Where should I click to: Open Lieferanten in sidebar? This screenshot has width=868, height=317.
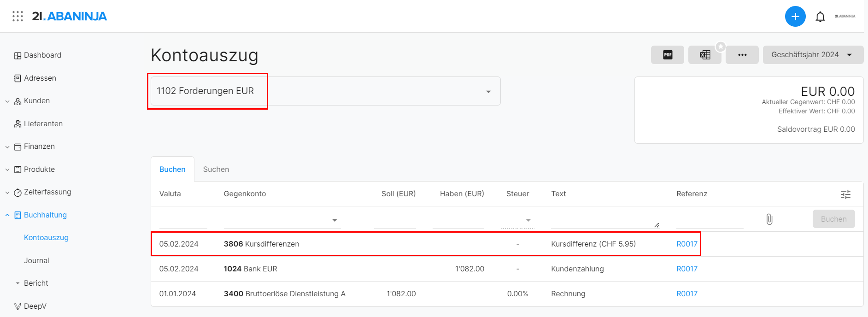(38, 124)
